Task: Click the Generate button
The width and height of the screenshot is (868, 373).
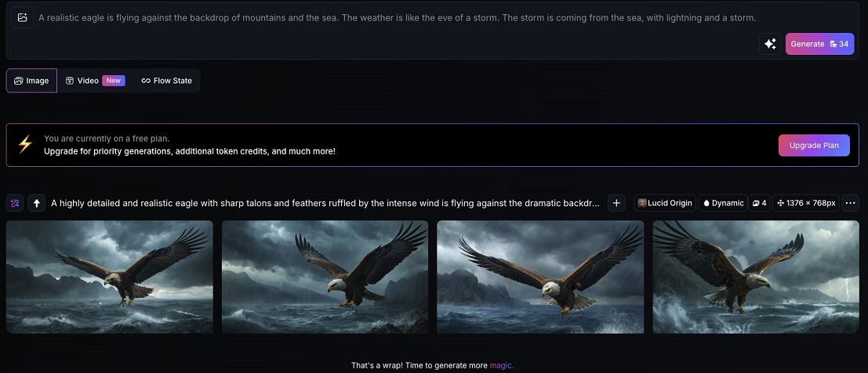Action: (x=819, y=44)
